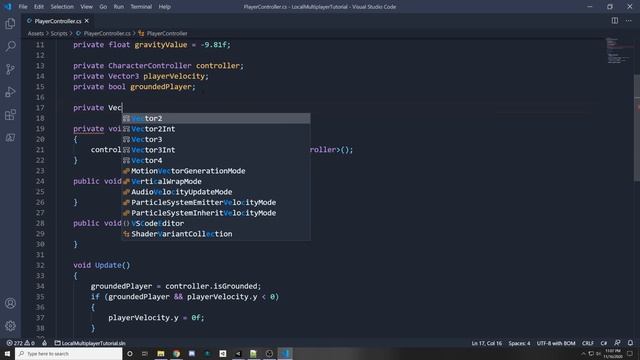This screenshot has width=640, height=360.
Task: Click Ln 17, Col 16 status entry
Action: click(x=487, y=343)
